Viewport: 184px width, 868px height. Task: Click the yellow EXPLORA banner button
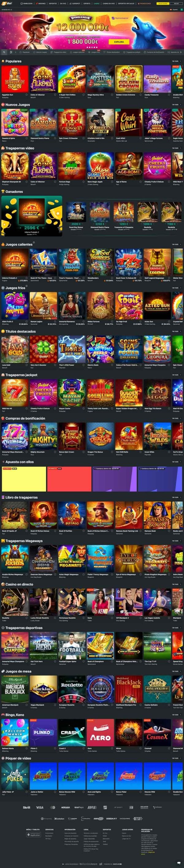tap(119, 42)
